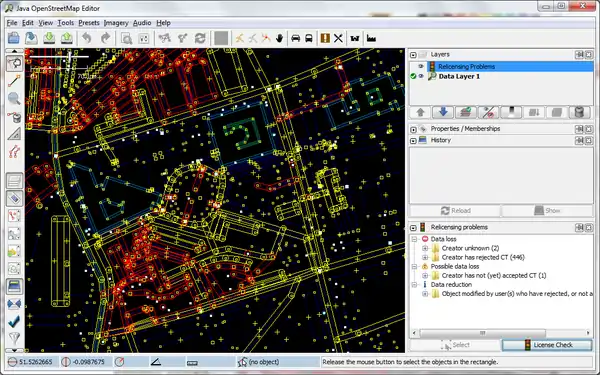Toggle Data Layer 1 eye visibility
The width and height of the screenshot is (600, 375).
point(421,76)
